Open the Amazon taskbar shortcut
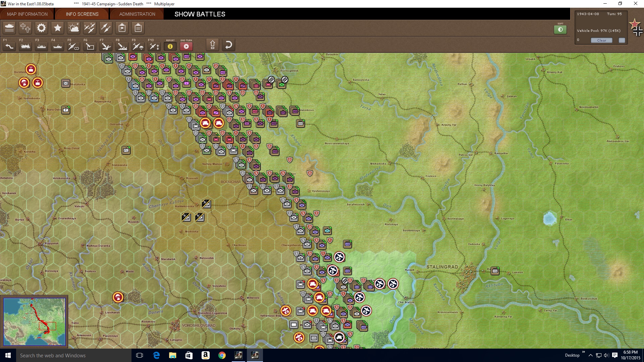644x362 pixels. (x=206, y=355)
